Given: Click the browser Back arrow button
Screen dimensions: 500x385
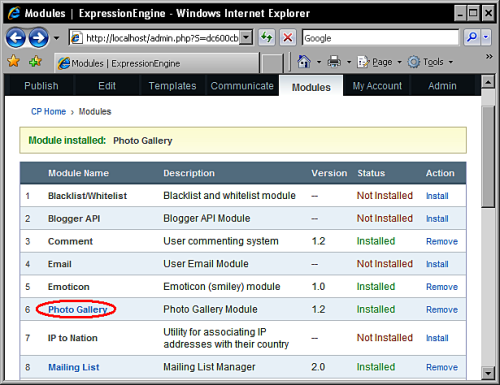Looking at the screenshot, I should [x=15, y=38].
